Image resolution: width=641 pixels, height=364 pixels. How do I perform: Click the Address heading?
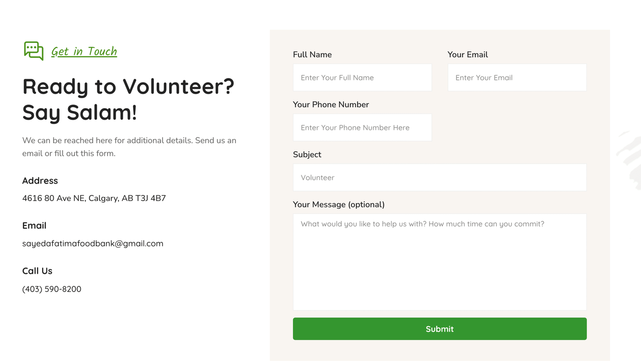pyautogui.click(x=40, y=181)
